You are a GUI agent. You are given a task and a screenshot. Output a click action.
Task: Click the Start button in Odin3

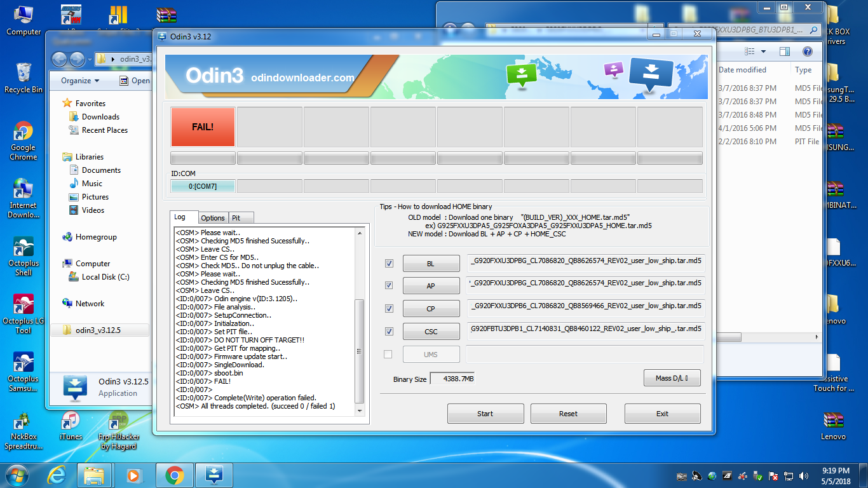tap(485, 414)
